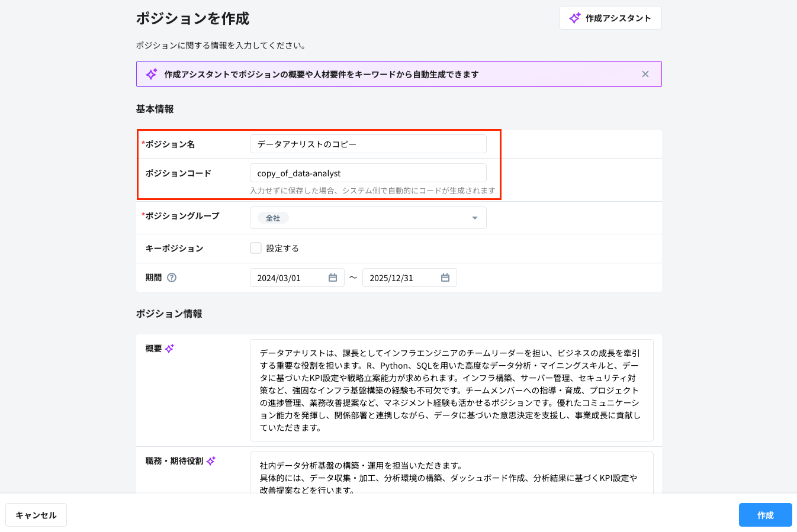The width and height of the screenshot is (797, 532).
Task: Enable キーポジション by checking 設定する
Action: click(255, 248)
